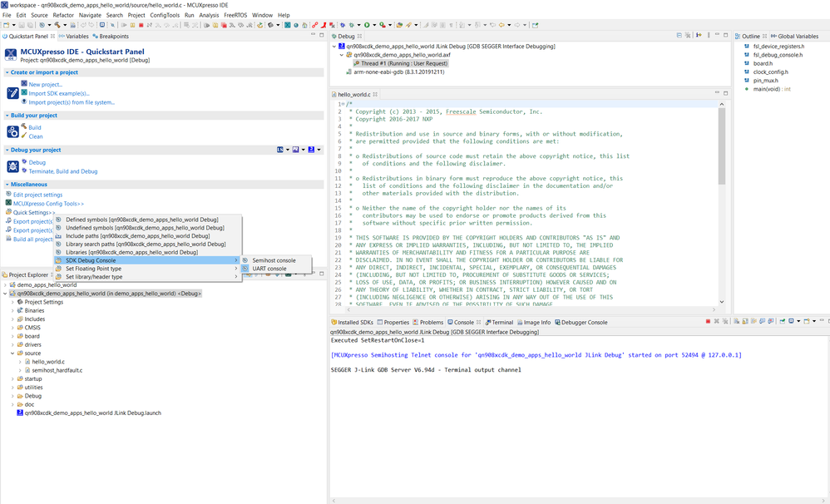Click the Debug bug icon in the main toolbar
The width and height of the screenshot is (830, 504).
(351, 25)
